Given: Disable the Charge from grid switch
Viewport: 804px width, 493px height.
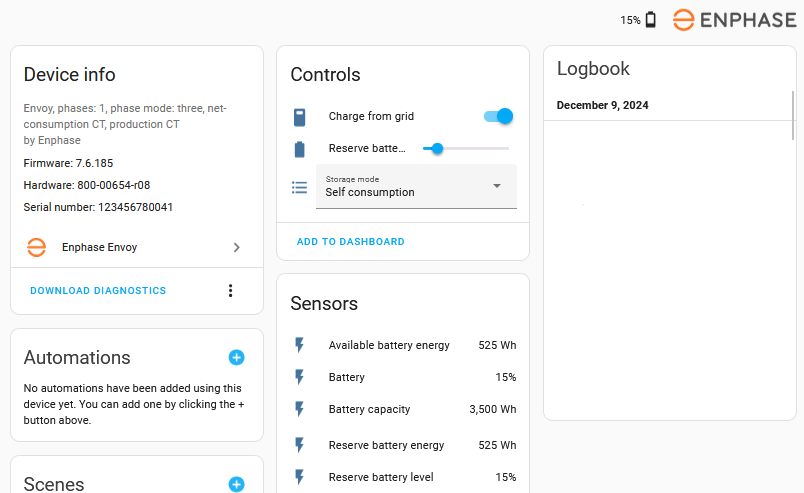Looking at the screenshot, I should [x=498, y=117].
